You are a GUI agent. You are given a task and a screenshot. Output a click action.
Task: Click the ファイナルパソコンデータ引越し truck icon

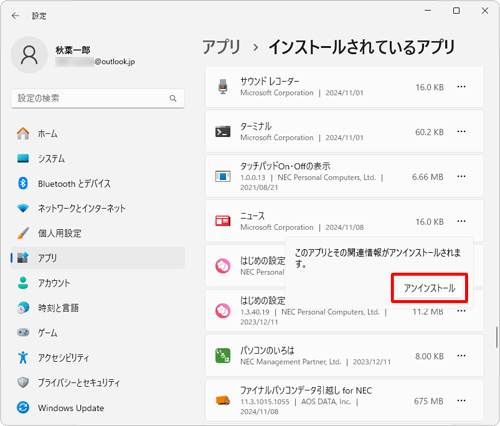pyautogui.click(x=223, y=400)
